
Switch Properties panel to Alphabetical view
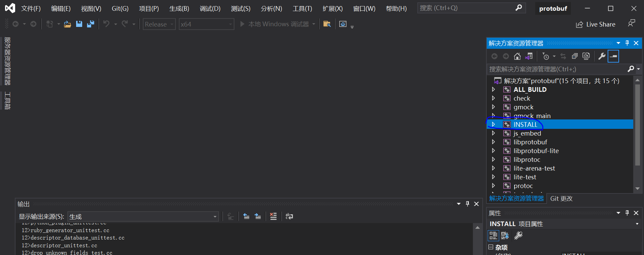click(x=505, y=235)
